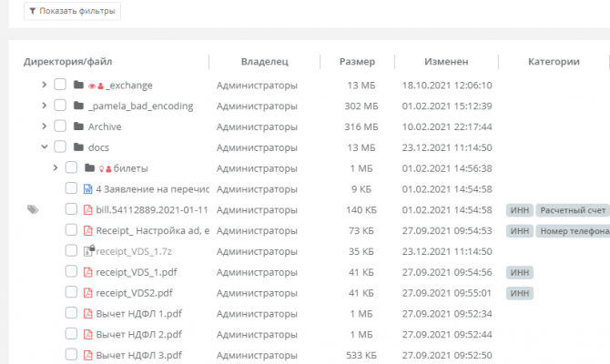Check the box next to _pamela_bad_encoding

(x=60, y=106)
